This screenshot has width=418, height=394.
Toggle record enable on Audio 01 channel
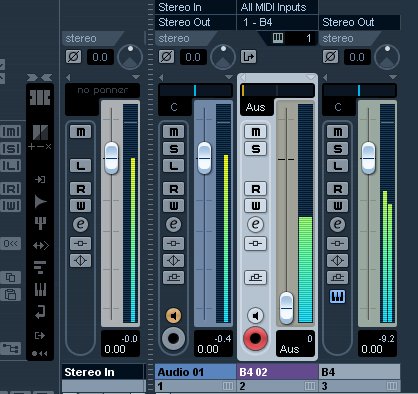coord(173,338)
